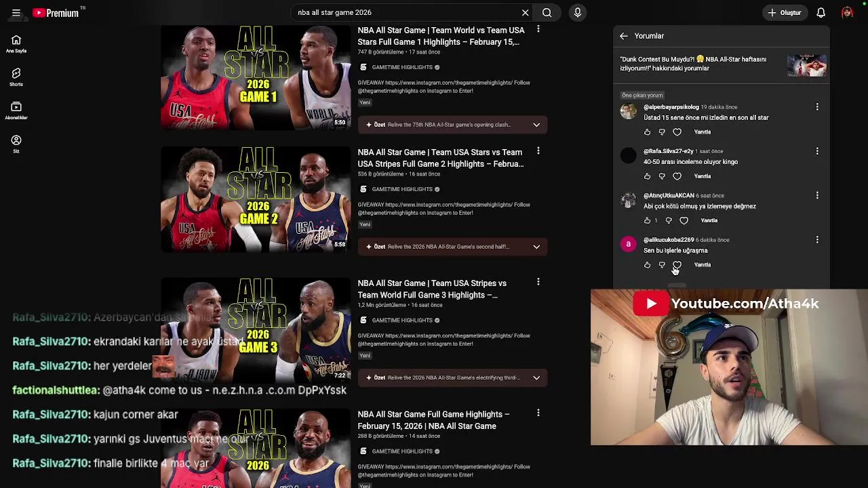
Task: Reply to Rafa.Silva27 comment
Action: pos(703,176)
